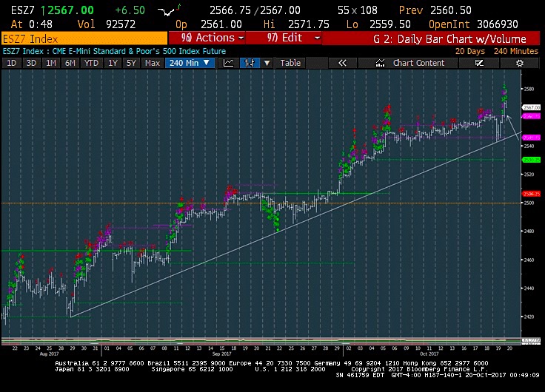Click the At 0:48 timestamp
This screenshot has width=545, height=392.
(x=32, y=24)
